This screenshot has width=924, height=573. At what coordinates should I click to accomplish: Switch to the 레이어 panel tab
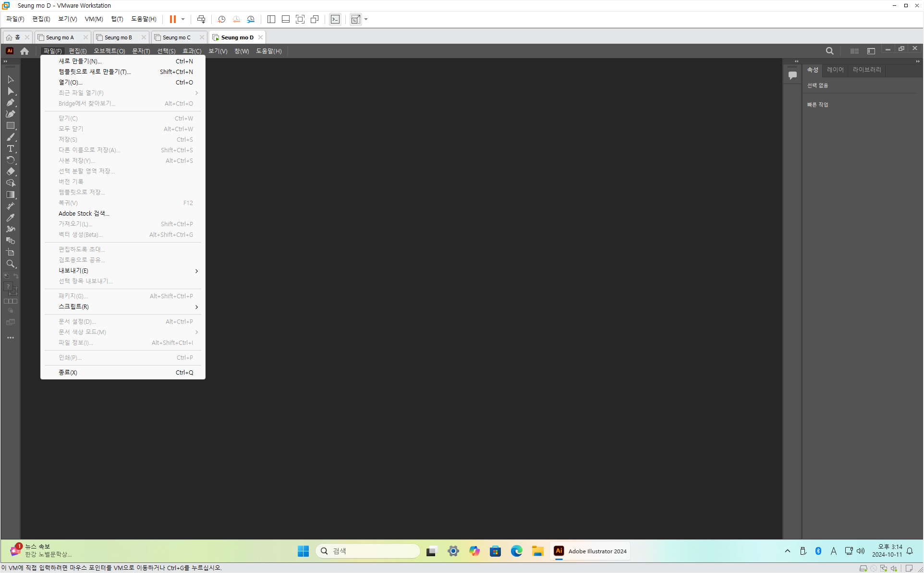835,70
